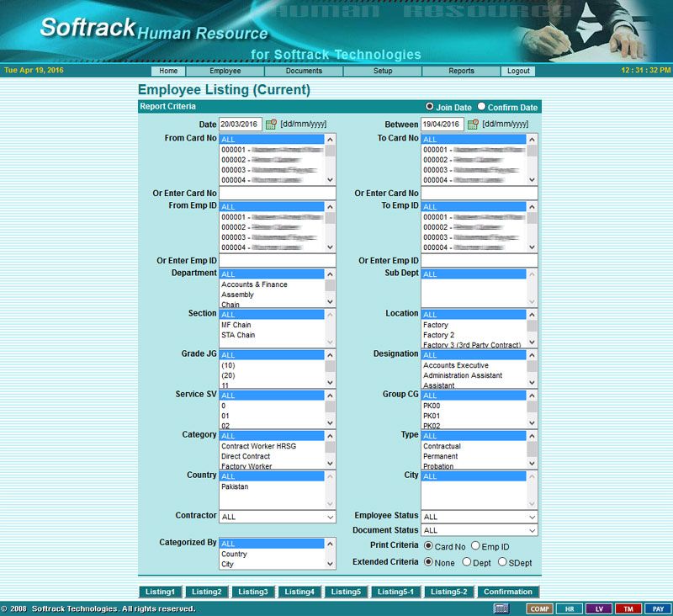Switch to the PAY module
This screenshot has width=673, height=616.
point(658,608)
